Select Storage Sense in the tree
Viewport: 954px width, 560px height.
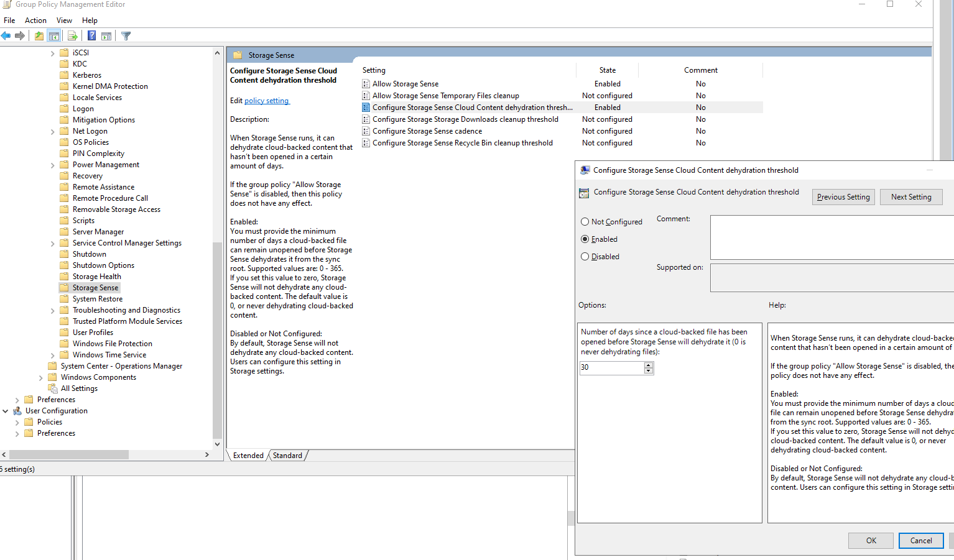pyautogui.click(x=95, y=288)
